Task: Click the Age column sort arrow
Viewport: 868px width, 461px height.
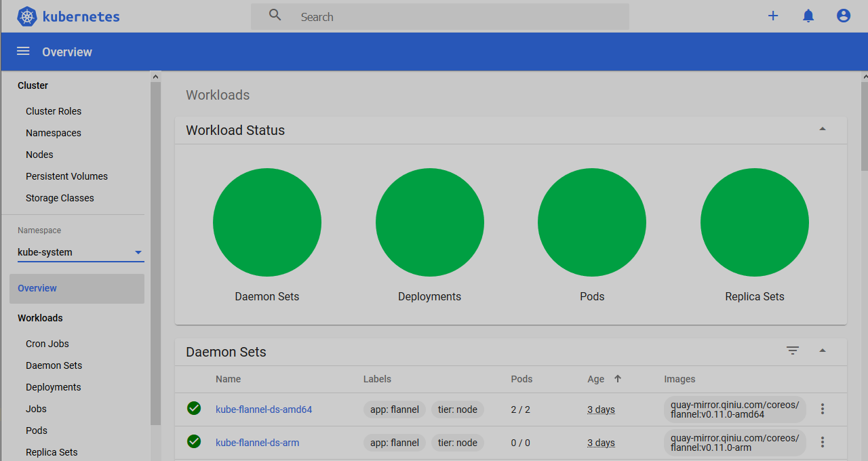Action: click(618, 379)
